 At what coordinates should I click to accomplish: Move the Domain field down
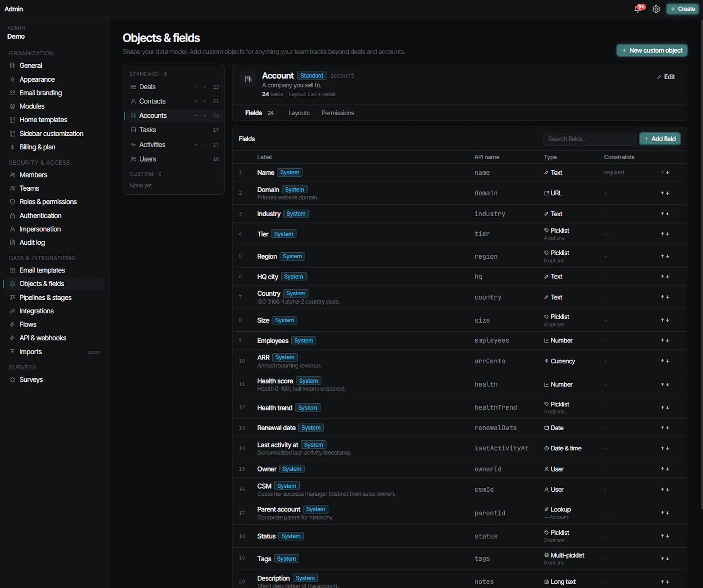[x=668, y=193]
